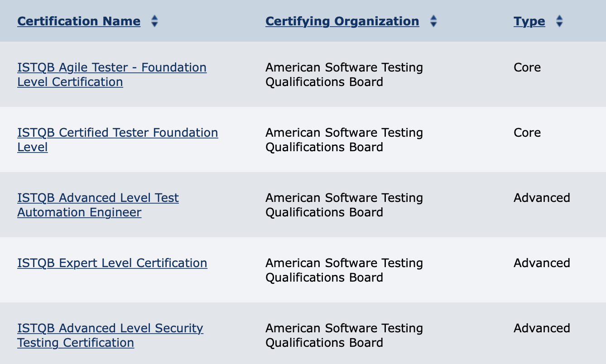The width and height of the screenshot is (606, 364).
Task: Click Core type in Agile Tester row
Action: point(527,67)
